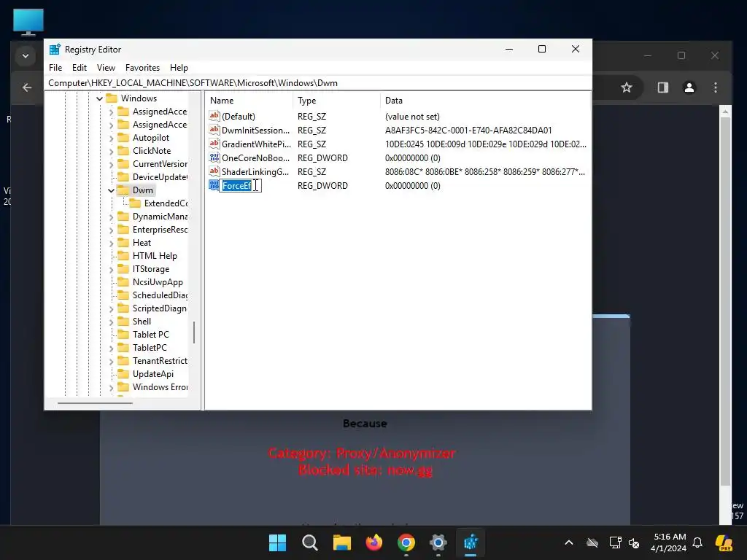Open Chrome's profile icon
Screen dimensions: 747x560
point(689,87)
